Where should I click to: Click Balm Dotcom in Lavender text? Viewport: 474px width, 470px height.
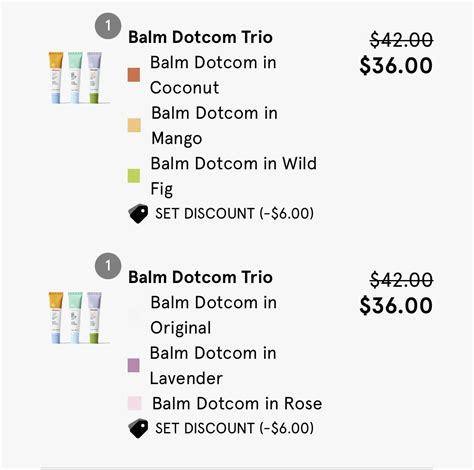[x=213, y=365]
